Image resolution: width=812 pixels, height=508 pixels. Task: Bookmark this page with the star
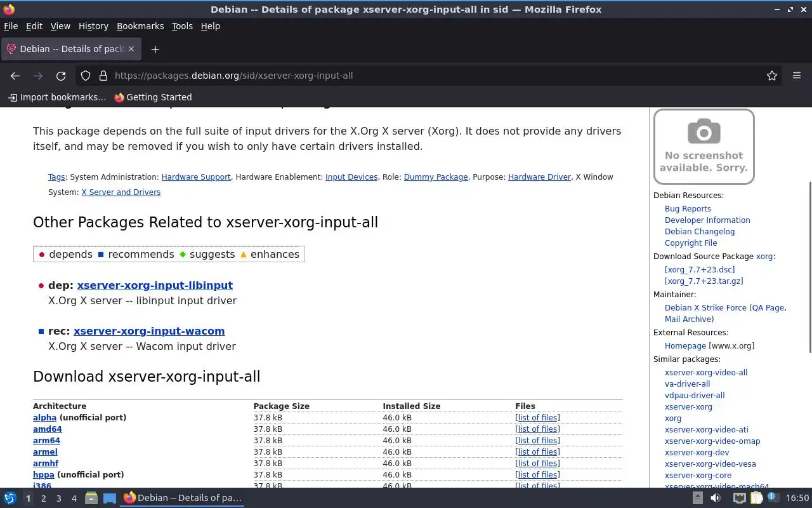point(772,76)
